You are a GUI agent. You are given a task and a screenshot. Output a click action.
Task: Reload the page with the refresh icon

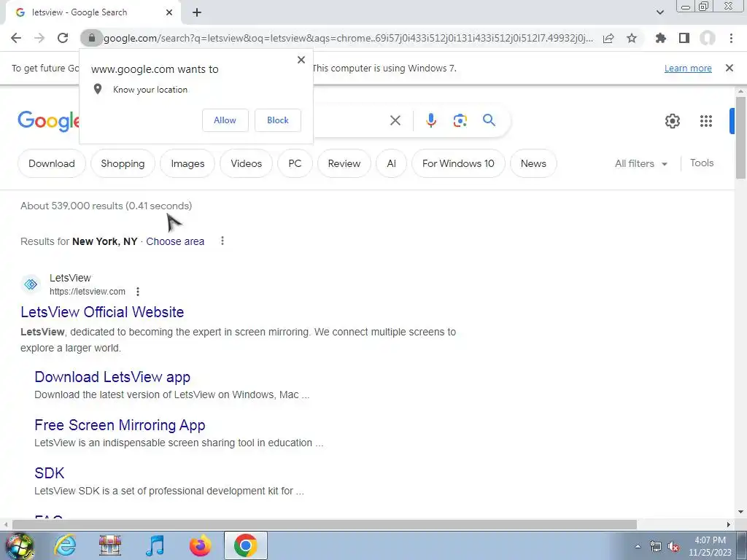click(63, 38)
